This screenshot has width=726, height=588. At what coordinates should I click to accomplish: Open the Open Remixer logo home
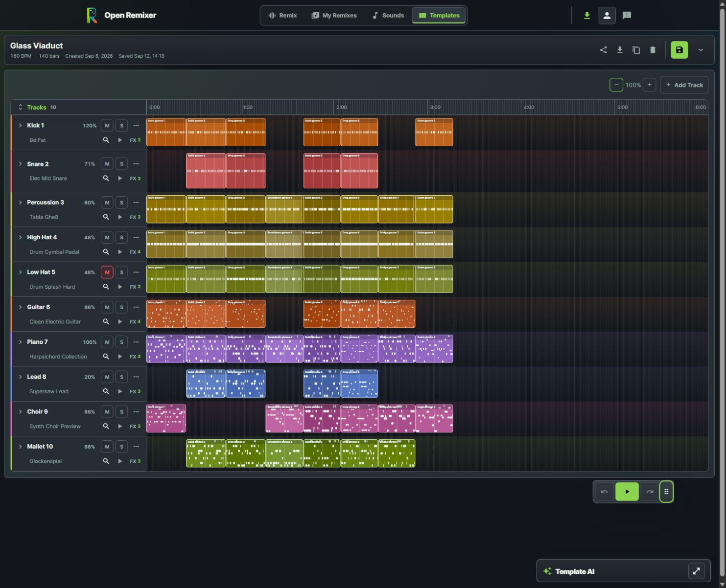pyautogui.click(x=121, y=15)
